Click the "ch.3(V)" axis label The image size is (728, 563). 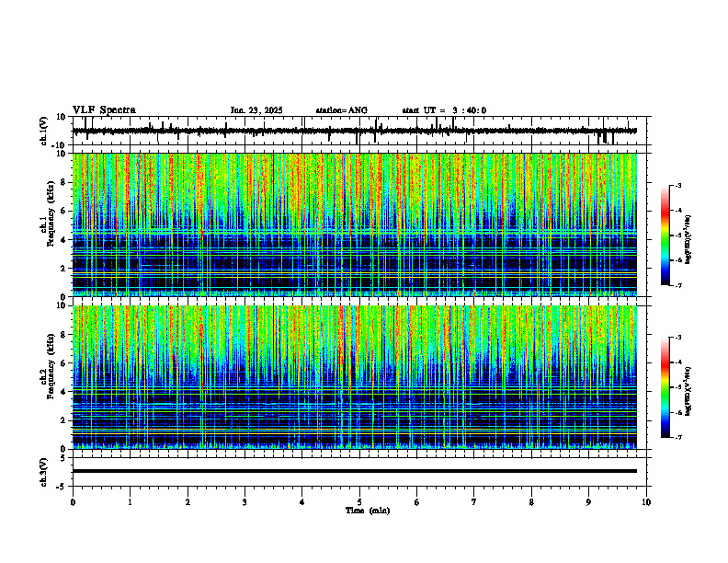pyautogui.click(x=43, y=472)
